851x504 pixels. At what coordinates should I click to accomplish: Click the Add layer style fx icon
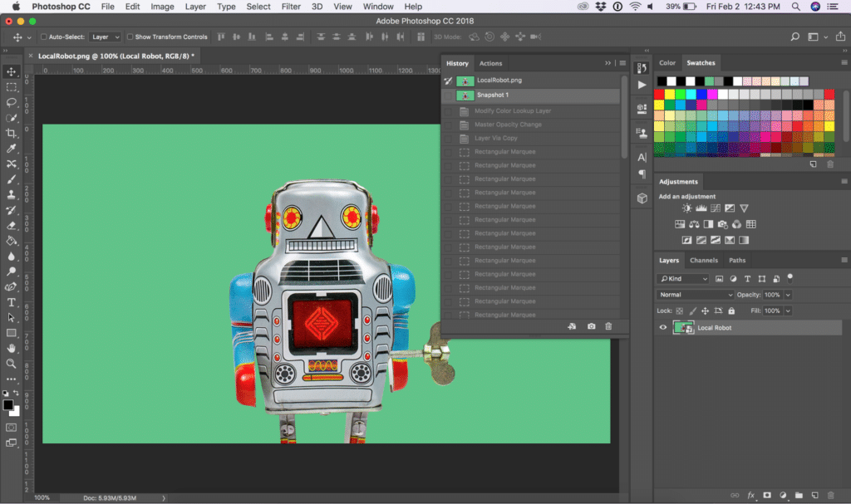[751, 495]
